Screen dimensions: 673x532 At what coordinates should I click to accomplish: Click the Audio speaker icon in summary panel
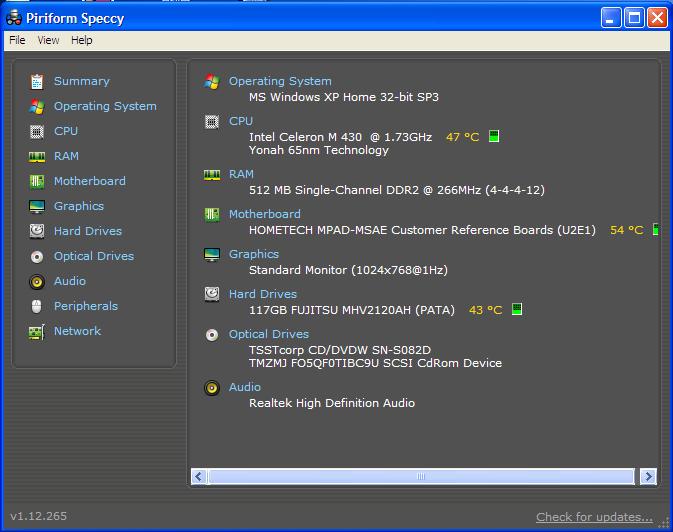[212, 388]
